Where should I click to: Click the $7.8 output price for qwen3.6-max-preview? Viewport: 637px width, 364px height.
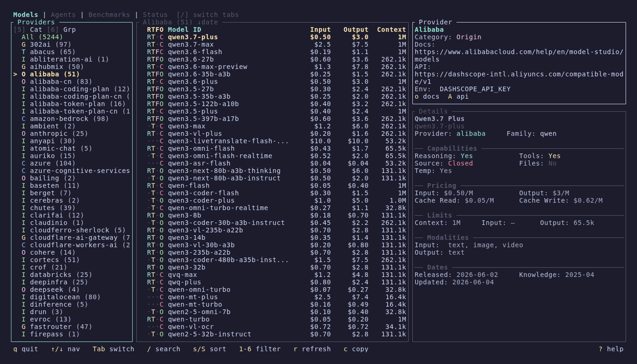click(360, 67)
